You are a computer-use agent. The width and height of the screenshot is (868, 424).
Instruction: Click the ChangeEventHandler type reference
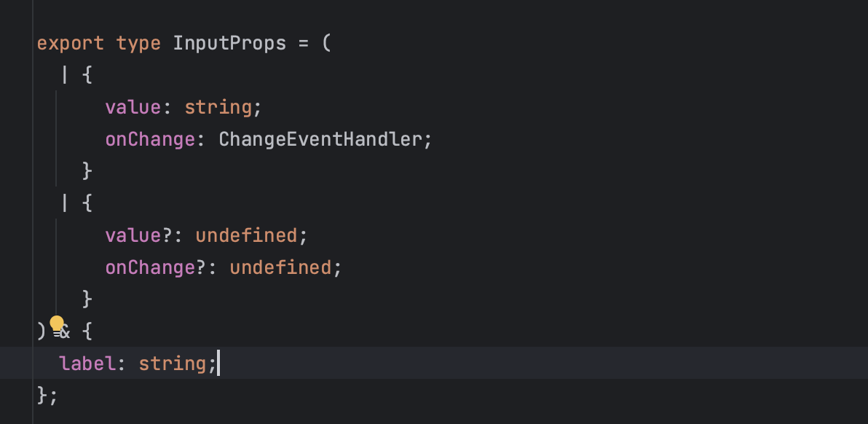pos(320,139)
